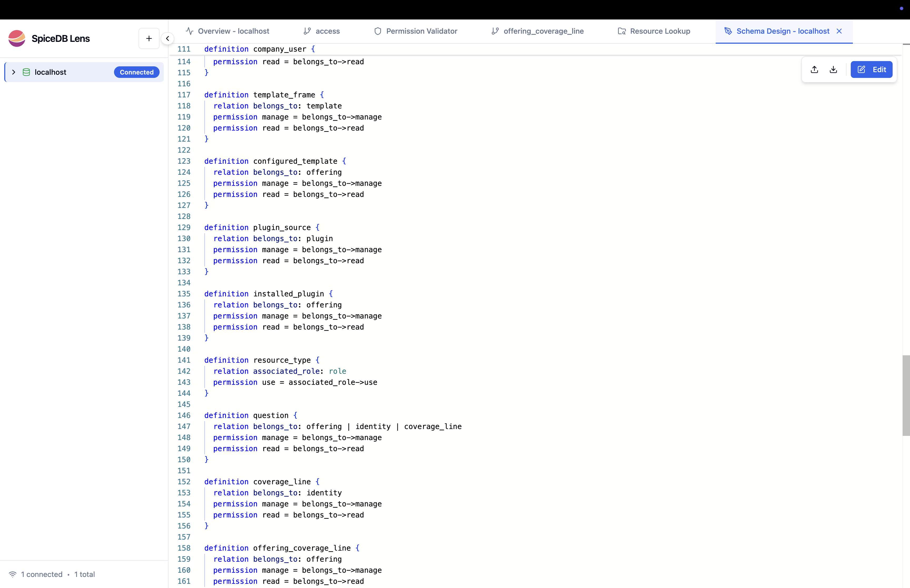Click the shield icon on Permission Validator tab
The width and height of the screenshot is (910, 588).
pos(377,31)
